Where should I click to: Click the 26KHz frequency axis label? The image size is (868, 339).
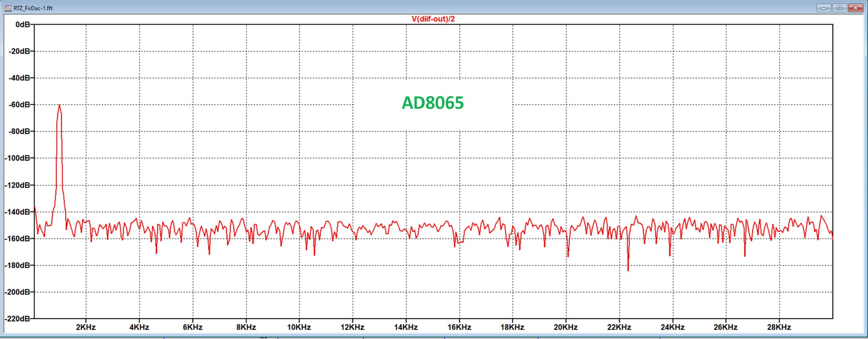tap(726, 327)
